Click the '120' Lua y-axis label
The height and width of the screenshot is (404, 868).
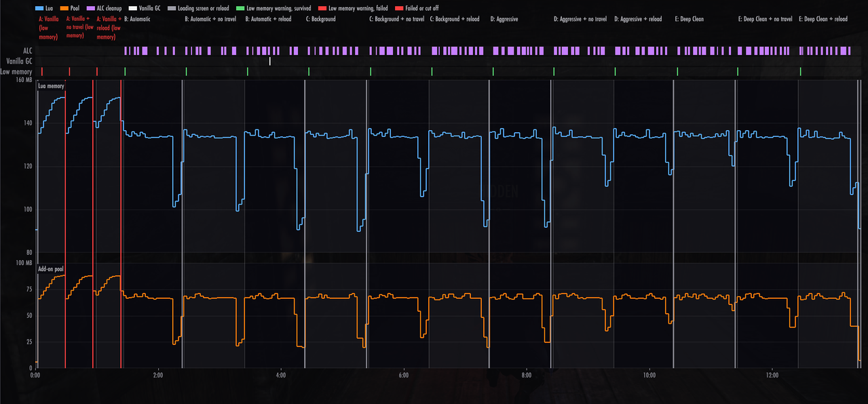28,166
